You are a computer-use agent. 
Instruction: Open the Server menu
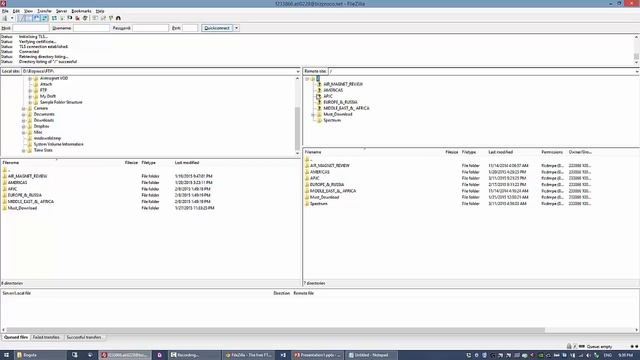[x=62, y=11]
